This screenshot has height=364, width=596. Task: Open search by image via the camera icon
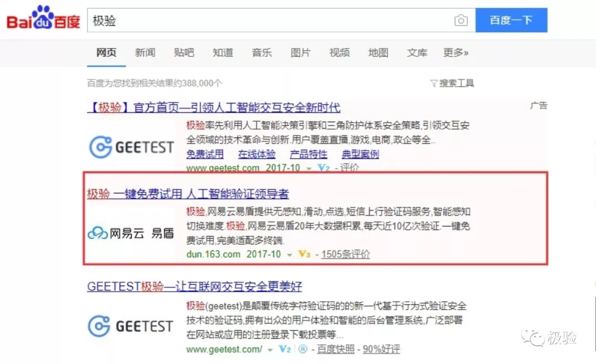[x=461, y=20]
